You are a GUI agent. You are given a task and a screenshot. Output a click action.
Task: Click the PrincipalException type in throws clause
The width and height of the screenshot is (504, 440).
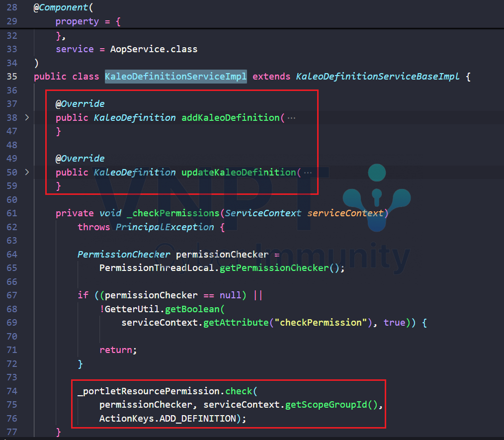coord(165,227)
